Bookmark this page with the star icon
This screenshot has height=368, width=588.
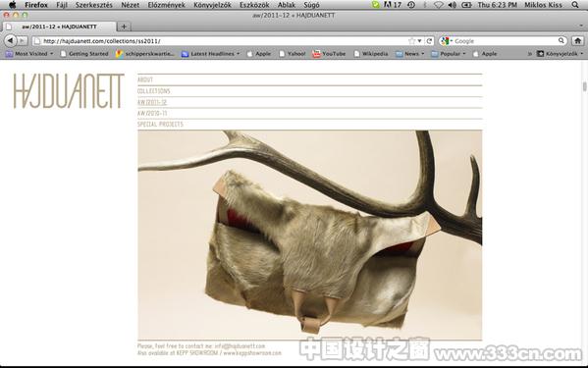[x=411, y=41]
